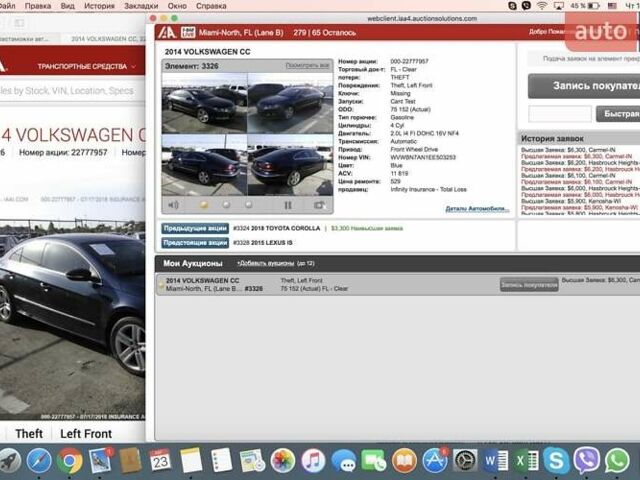
Task: Open the Вид menu
Action: coord(67,6)
